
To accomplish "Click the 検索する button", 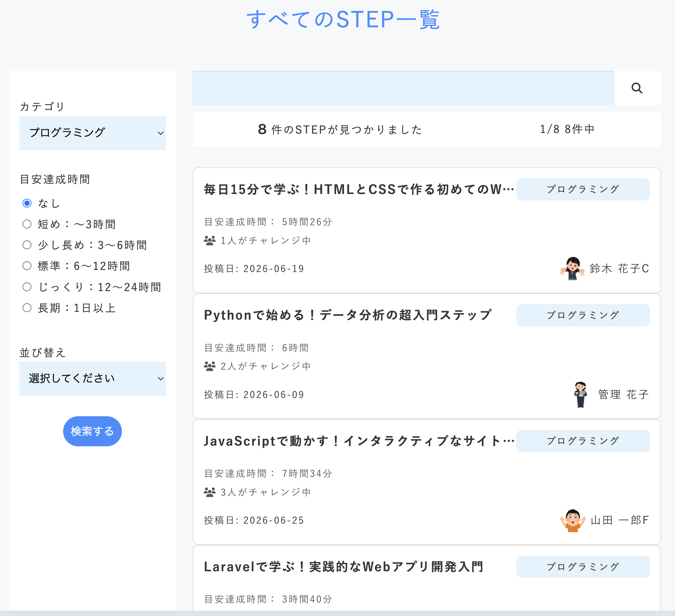I will [x=92, y=431].
